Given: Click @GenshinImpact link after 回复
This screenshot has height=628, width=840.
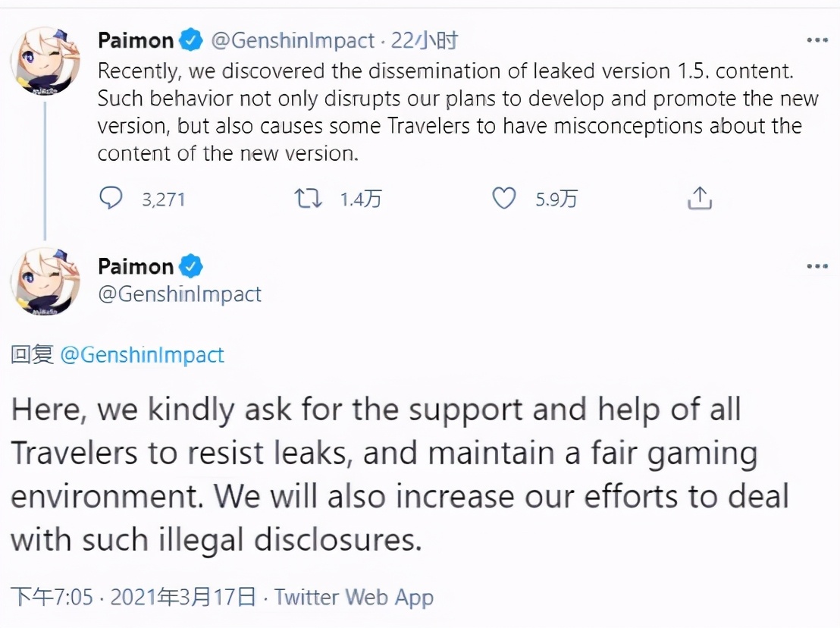Looking at the screenshot, I should click(142, 355).
